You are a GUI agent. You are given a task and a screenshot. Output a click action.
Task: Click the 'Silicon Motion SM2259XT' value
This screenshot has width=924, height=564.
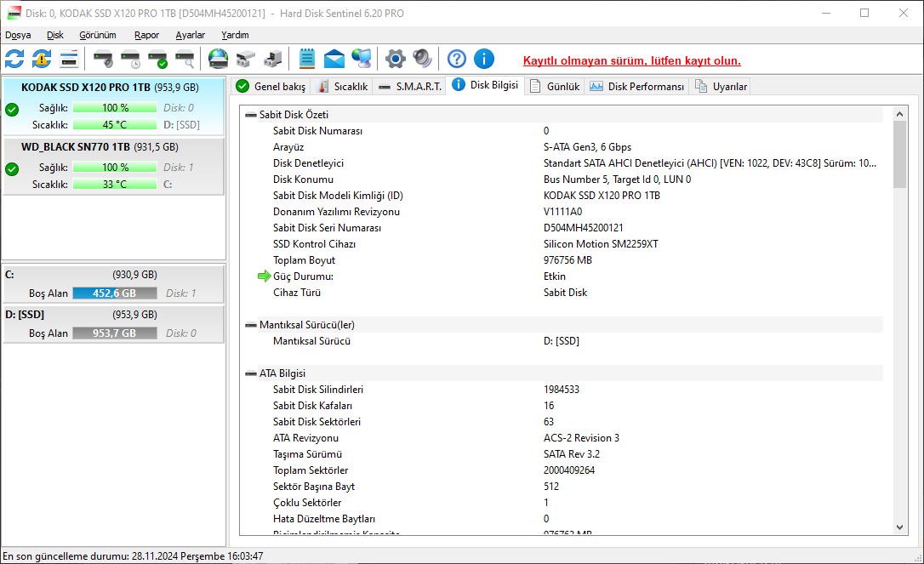click(601, 244)
